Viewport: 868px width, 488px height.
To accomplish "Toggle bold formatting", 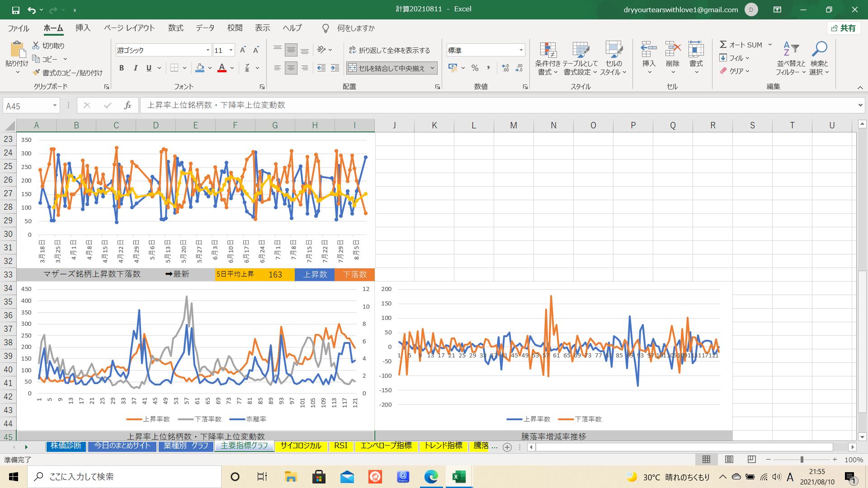I will click(121, 68).
